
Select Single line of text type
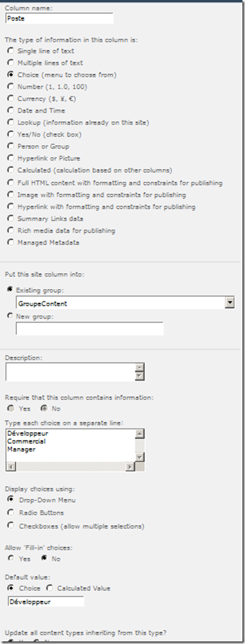pyautogui.click(x=11, y=51)
